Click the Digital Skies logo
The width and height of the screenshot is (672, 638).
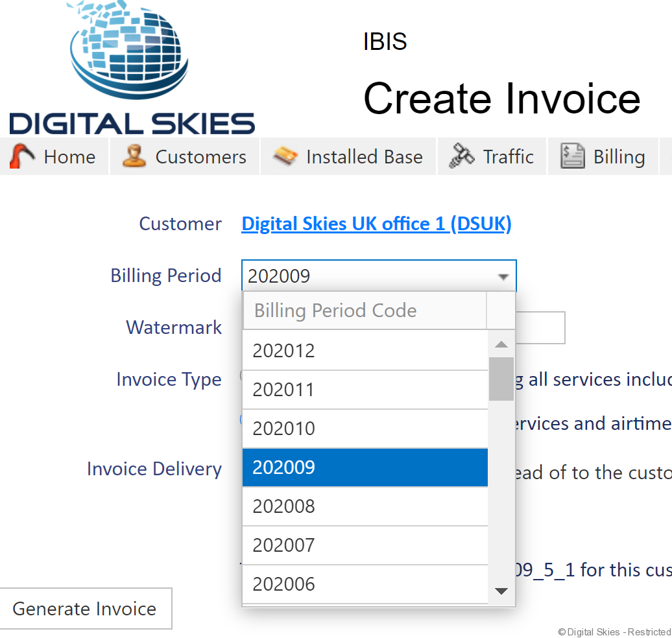(132, 68)
